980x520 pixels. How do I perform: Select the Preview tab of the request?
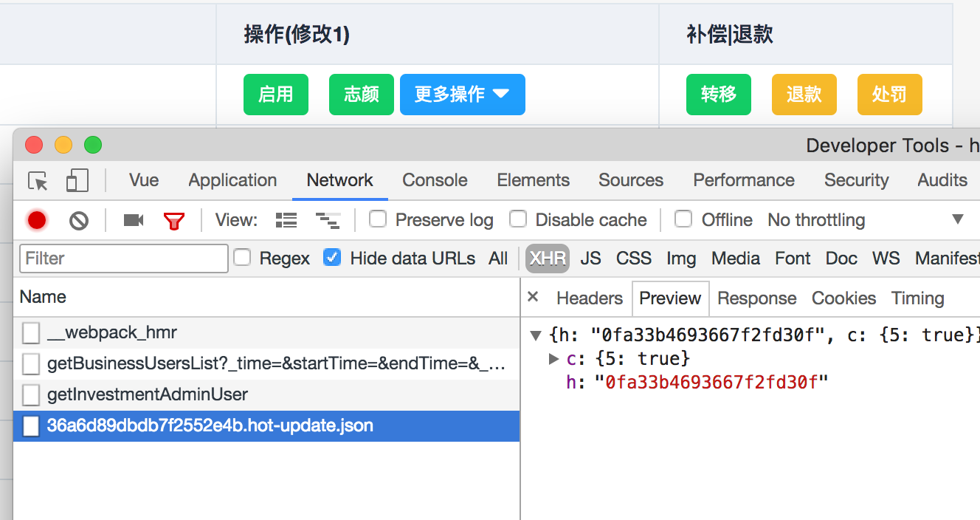point(670,298)
